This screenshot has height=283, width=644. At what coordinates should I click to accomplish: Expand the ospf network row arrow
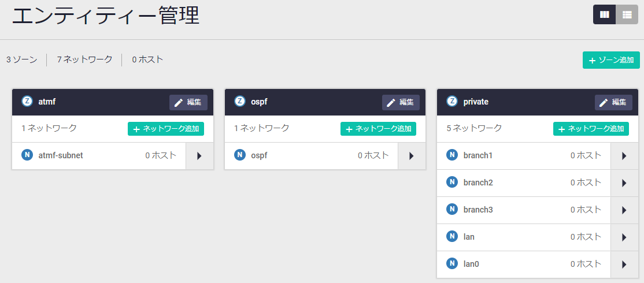412,156
